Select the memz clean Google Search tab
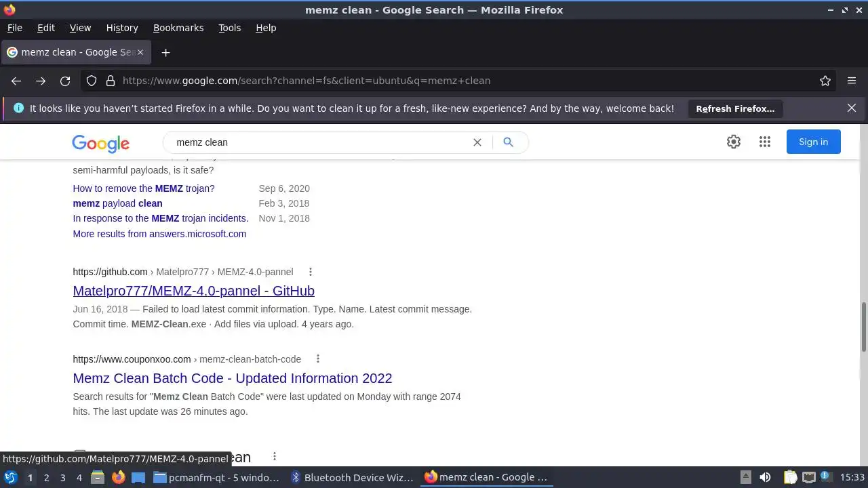 tap(77, 52)
